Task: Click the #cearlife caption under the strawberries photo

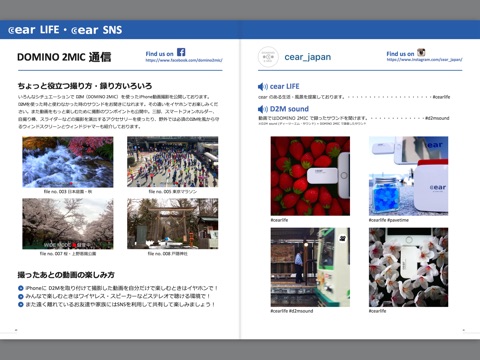Action: pyautogui.click(x=279, y=220)
